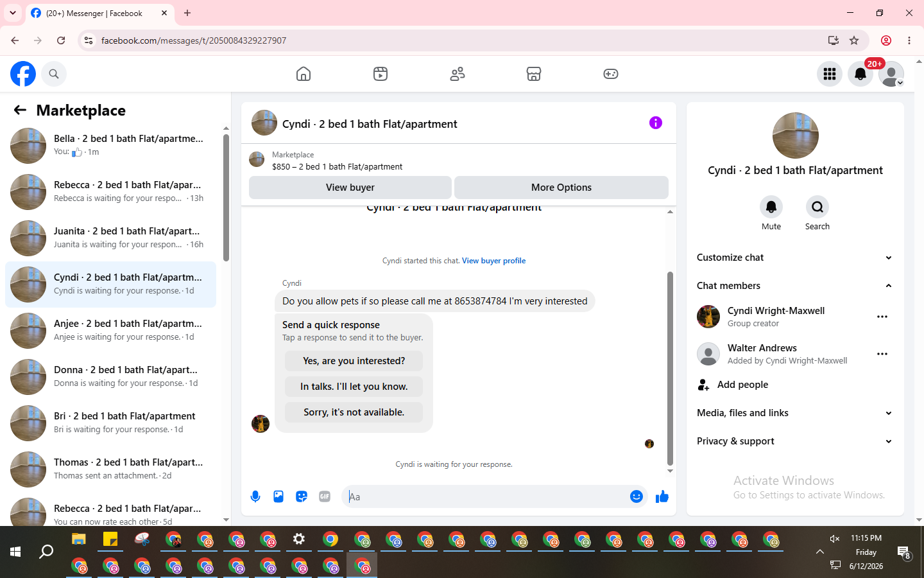Reload the page in Chrome
924x578 pixels.
coord(61,40)
